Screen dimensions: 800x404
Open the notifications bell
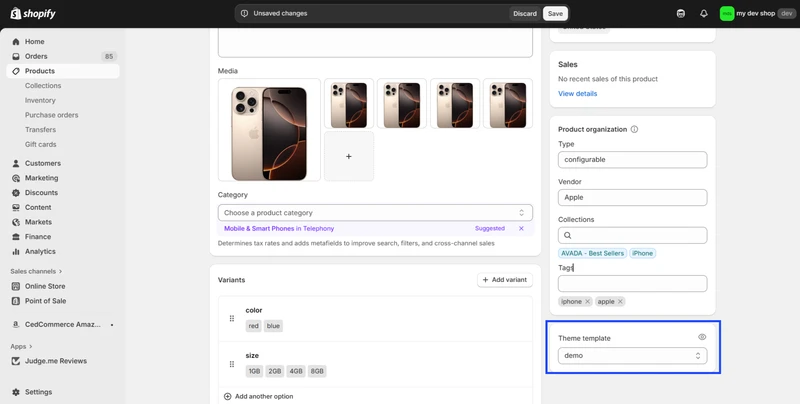pyautogui.click(x=704, y=14)
